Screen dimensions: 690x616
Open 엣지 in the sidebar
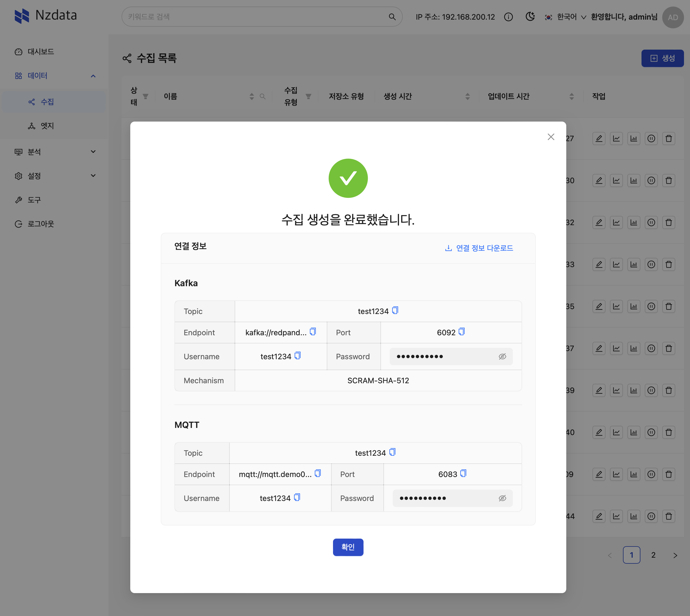point(54,126)
